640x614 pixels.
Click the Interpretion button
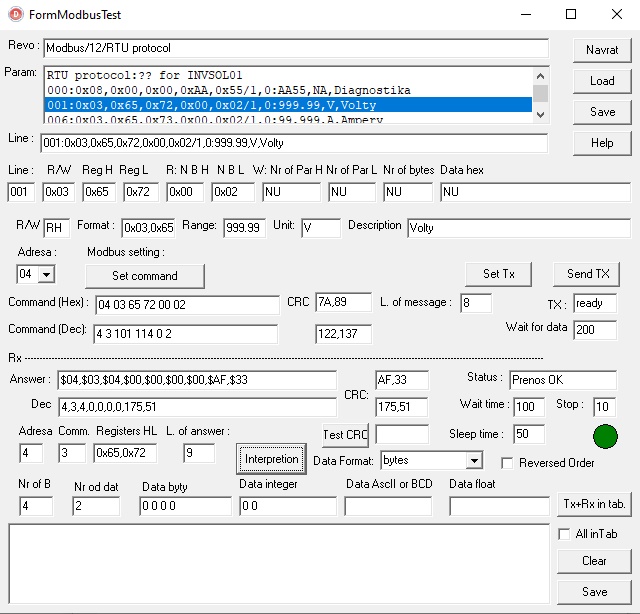pyautogui.click(x=271, y=459)
